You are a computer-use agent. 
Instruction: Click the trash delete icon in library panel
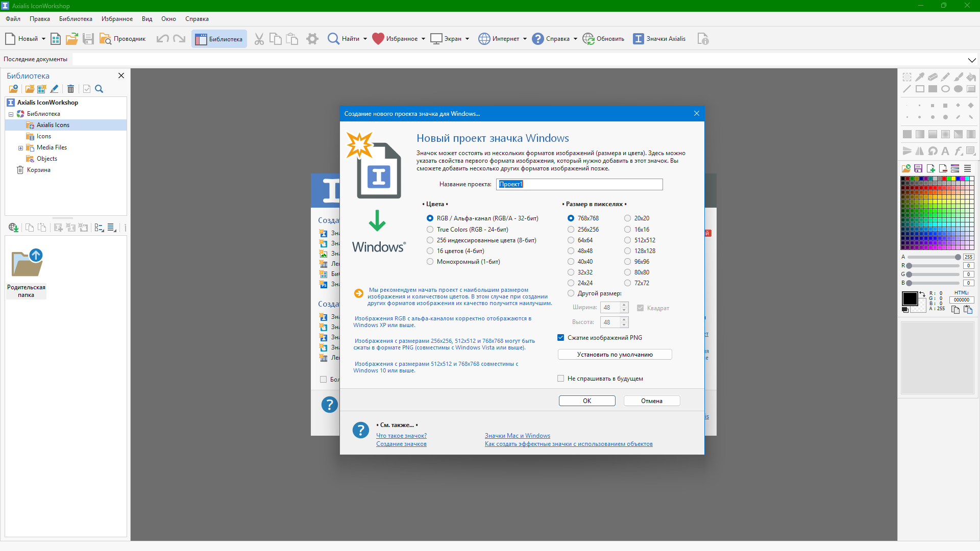click(x=71, y=89)
